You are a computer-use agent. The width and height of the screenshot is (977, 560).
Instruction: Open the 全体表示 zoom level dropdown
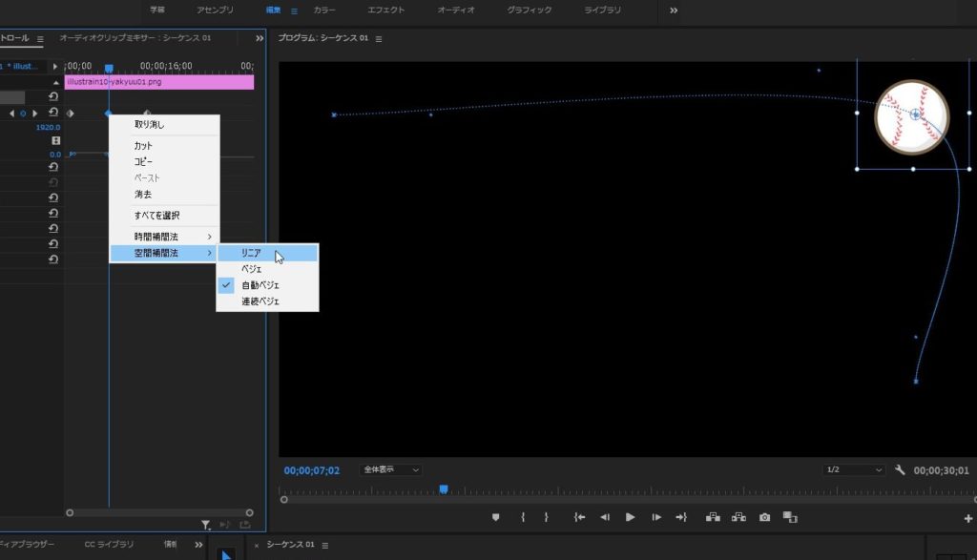[391, 470]
